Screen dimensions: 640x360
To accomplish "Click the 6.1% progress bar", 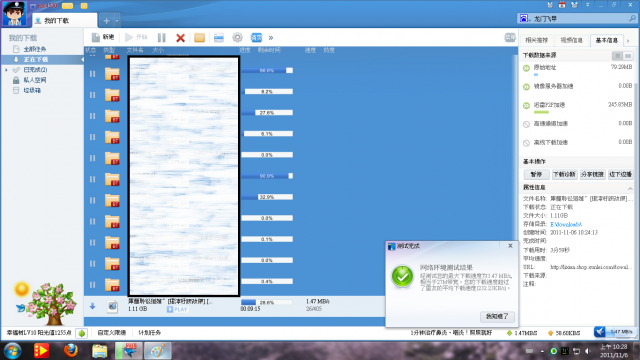I will click(x=267, y=134).
